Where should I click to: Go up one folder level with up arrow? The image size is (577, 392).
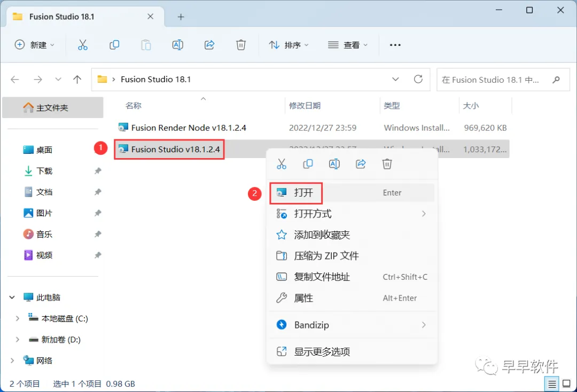(77, 80)
